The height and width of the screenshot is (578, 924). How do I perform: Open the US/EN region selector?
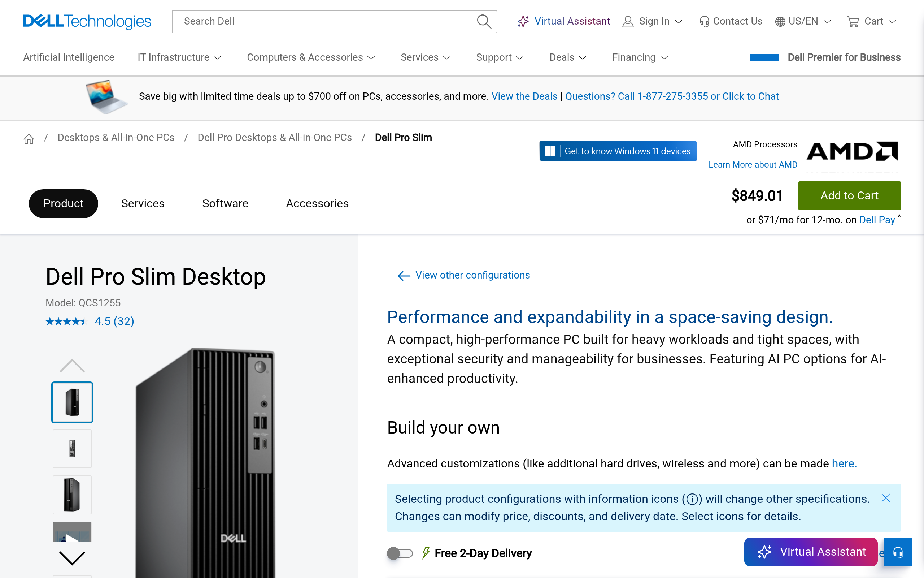click(803, 21)
